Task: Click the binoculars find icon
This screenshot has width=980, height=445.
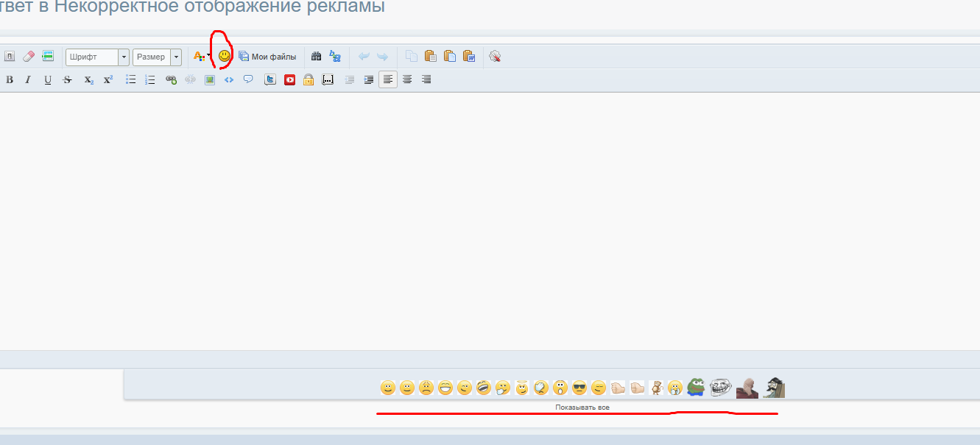Action: [x=317, y=57]
